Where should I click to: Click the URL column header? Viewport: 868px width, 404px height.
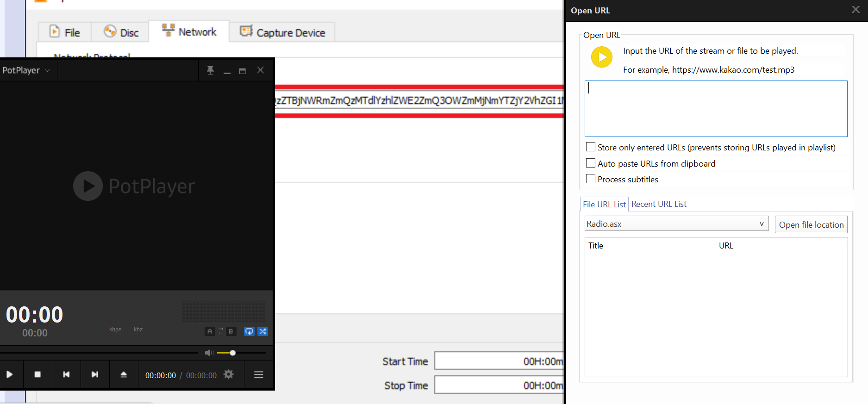(x=782, y=246)
